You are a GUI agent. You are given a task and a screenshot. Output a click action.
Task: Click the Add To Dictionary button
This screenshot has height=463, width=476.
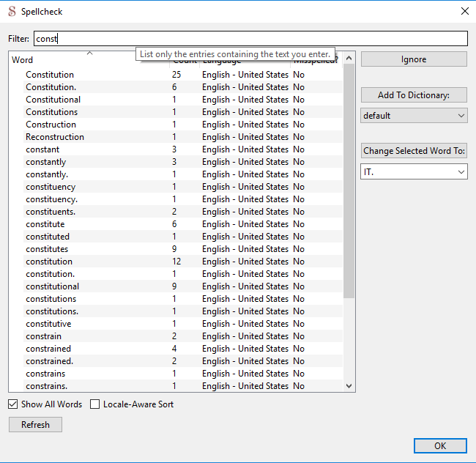click(414, 95)
